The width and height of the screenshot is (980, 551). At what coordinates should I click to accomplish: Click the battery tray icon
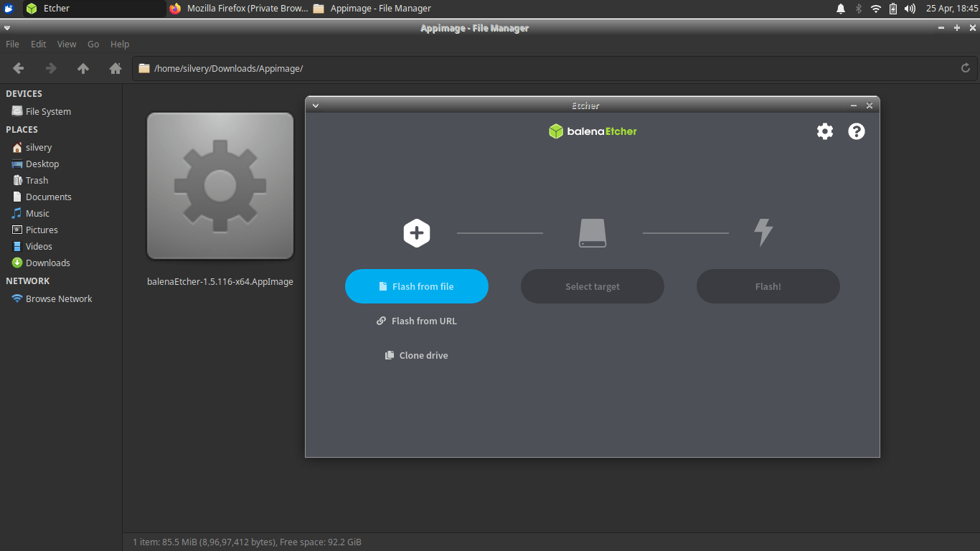[x=893, y=9]
